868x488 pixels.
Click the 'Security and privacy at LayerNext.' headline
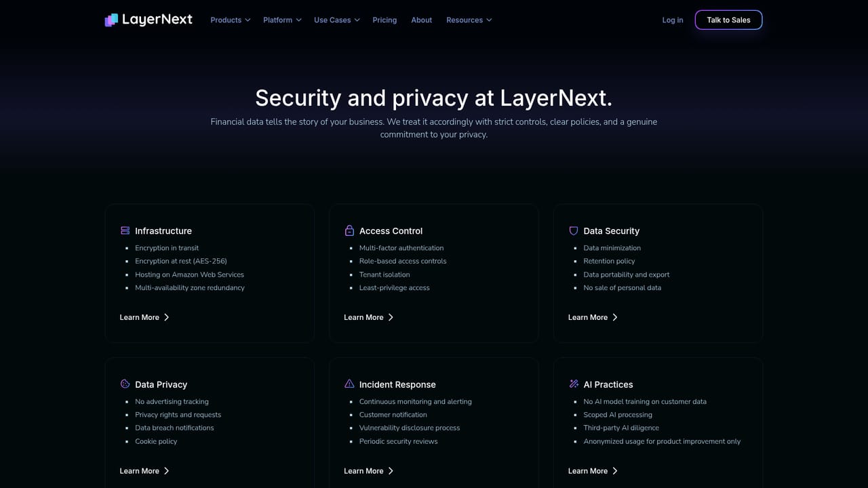[x=434, y=98]
